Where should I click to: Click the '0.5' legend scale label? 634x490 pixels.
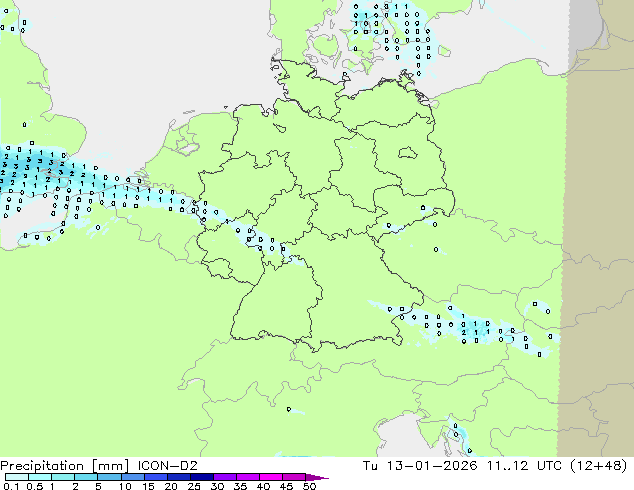click(34, 486)
